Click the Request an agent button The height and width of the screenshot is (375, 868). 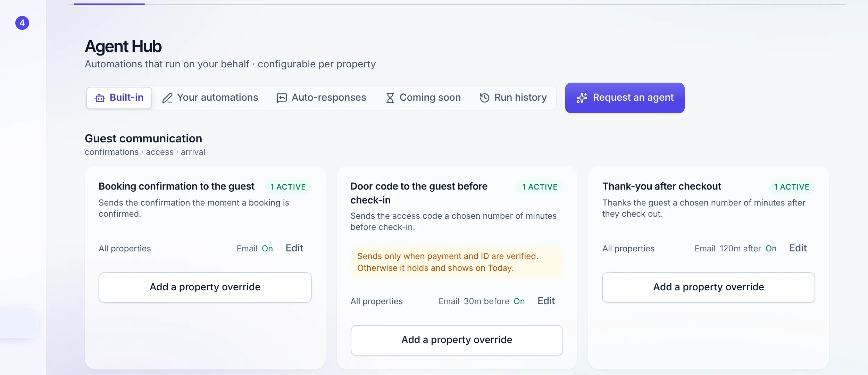(x=625, y=98)
